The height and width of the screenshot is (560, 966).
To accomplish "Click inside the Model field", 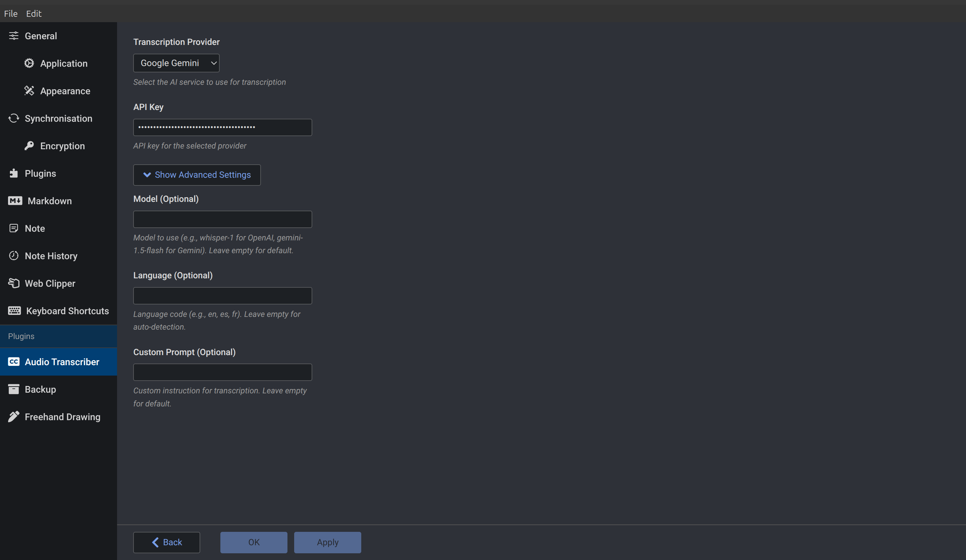I will (222, 219).
